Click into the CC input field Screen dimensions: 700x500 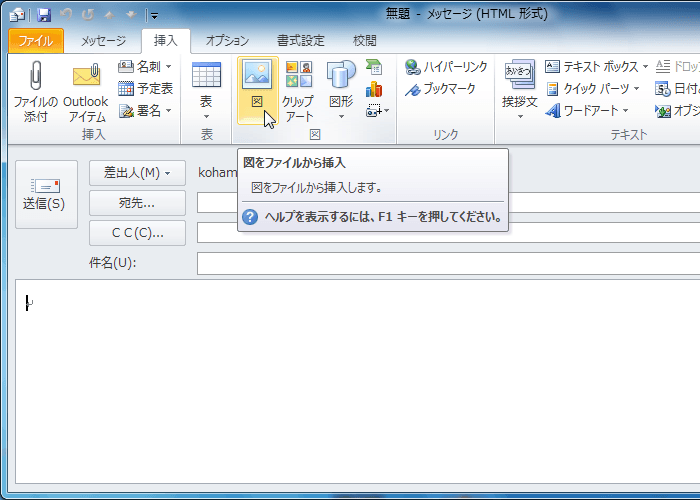[x=448, y=233]
